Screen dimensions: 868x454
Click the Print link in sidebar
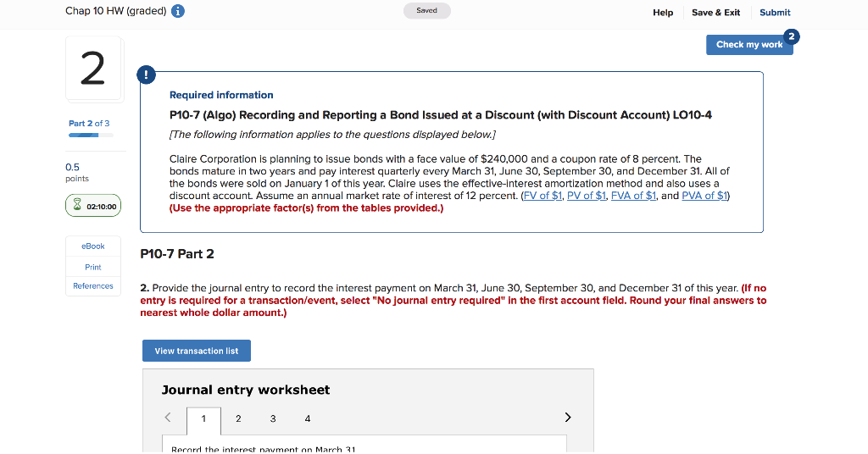[93, 267]
